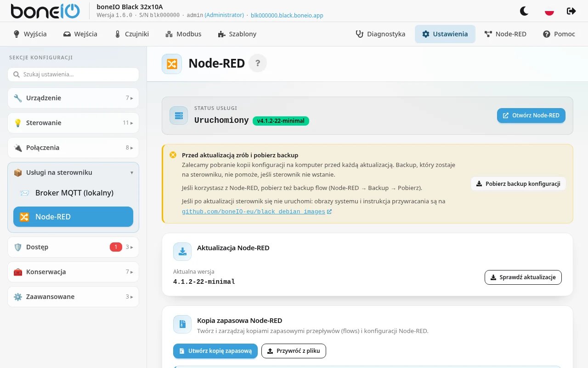Click the server icon in Status usługi card
This screenshot has height=368, width=588.
(179, 115)
